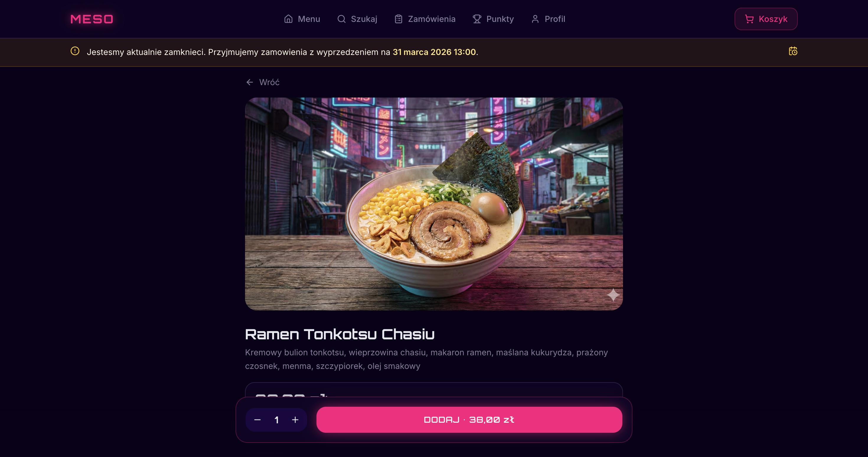
Task: Click the trophy icon beside Punkty
Action: (477, 19)
